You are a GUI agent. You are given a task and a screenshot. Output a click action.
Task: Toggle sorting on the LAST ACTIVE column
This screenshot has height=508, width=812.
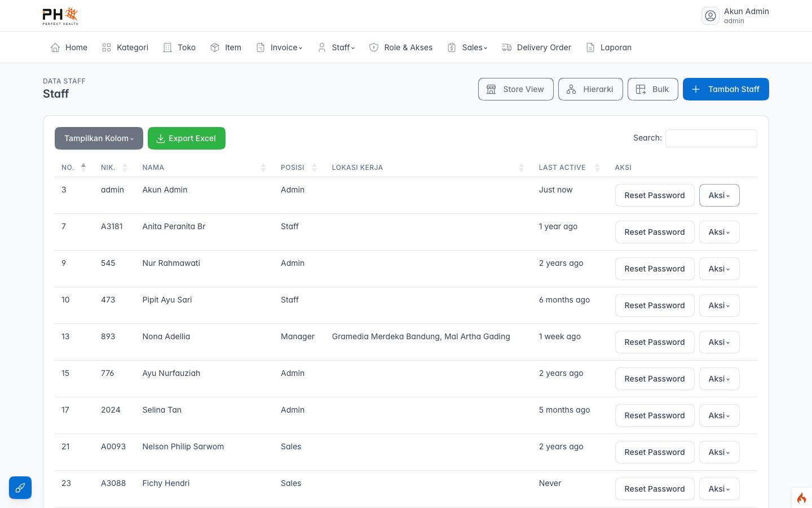tap(597, 167)
